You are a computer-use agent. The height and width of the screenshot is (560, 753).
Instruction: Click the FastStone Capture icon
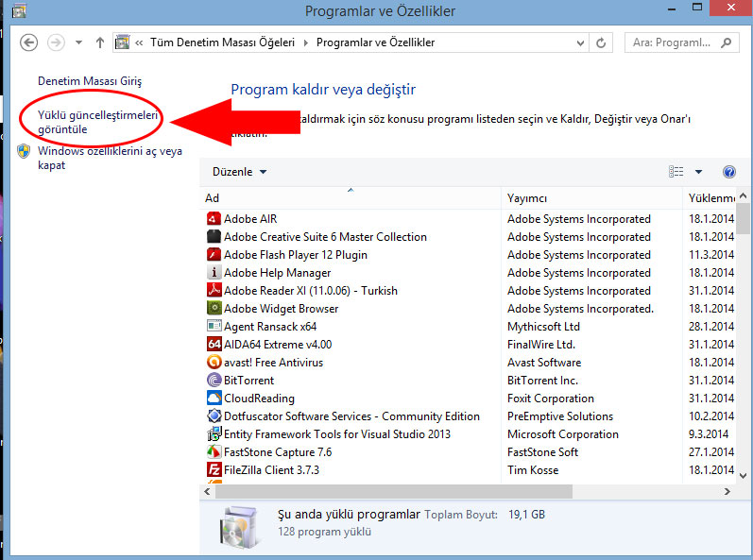click(214, 452)
